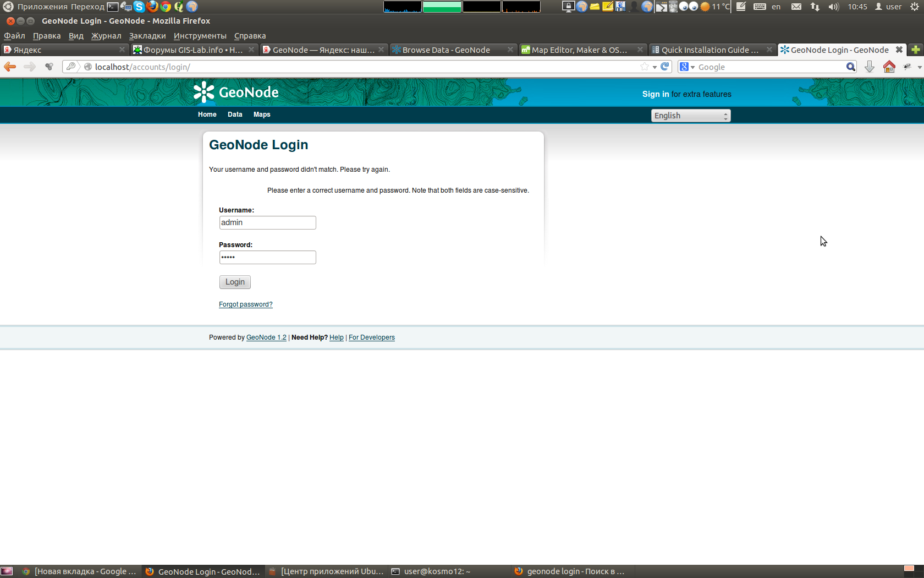This screenshot has width=924, height=578.
Task: Go to the Firefox home page icon
Action: pos(889,67)
